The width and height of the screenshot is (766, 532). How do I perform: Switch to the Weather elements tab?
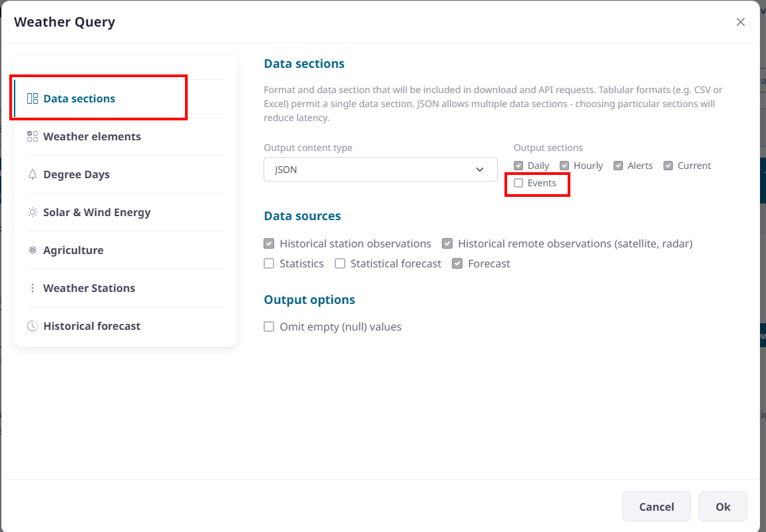[x=92, y=136]
